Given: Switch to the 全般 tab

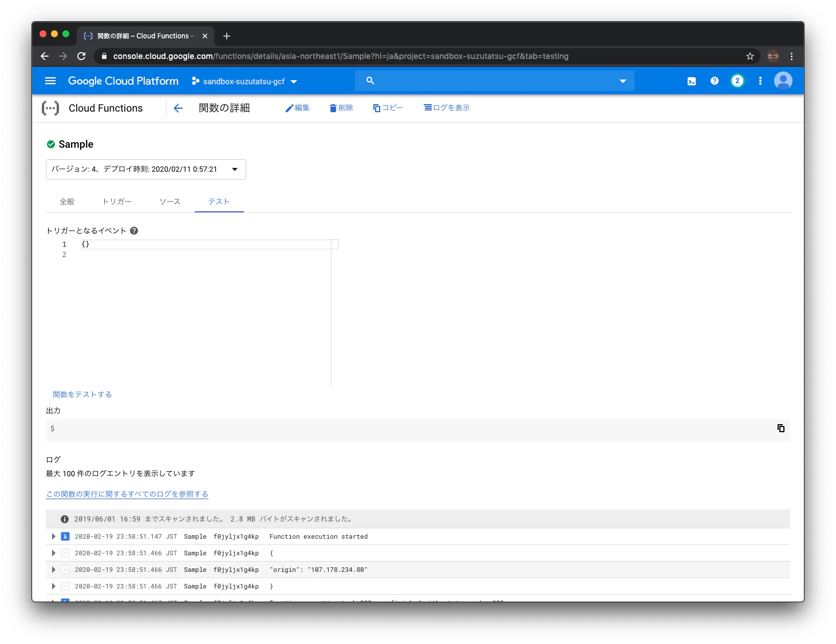Looking at the screenshot, I should point(67,202).
